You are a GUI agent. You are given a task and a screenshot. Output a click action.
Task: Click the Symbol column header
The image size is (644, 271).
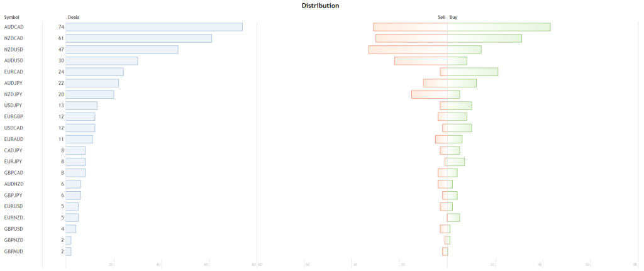click(x=12, y=17)
